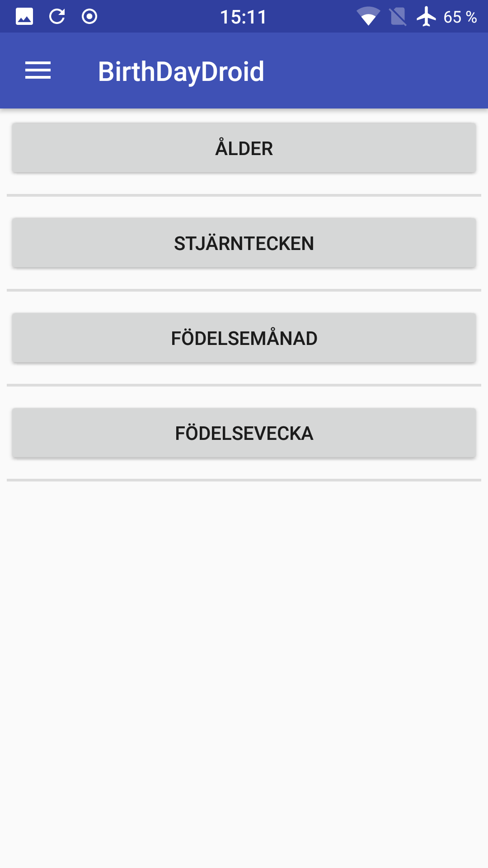
Task: Show the FÖDELSEVECKA statistics
Action: 244,433
